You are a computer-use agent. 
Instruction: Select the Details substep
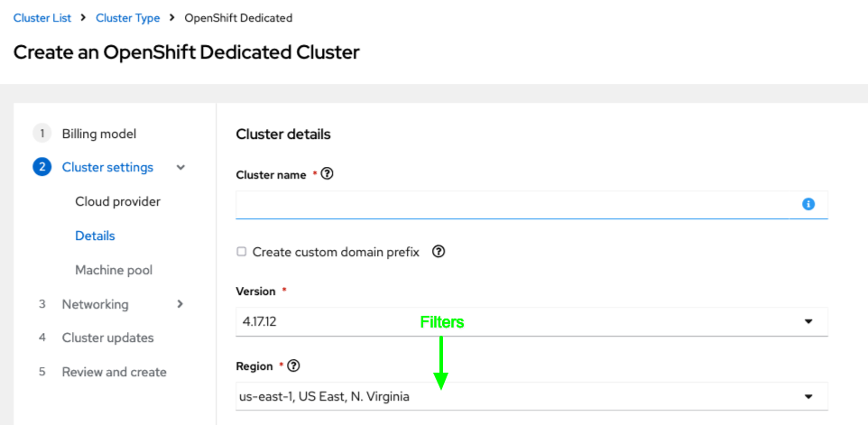click(95, 236)
